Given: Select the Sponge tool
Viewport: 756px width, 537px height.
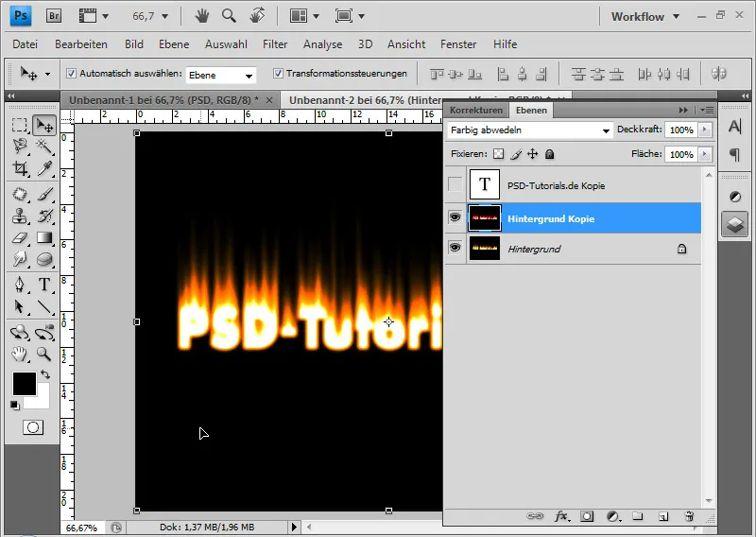Looking at the screenshot, I should pyautogui.click(x=44, y=260).
